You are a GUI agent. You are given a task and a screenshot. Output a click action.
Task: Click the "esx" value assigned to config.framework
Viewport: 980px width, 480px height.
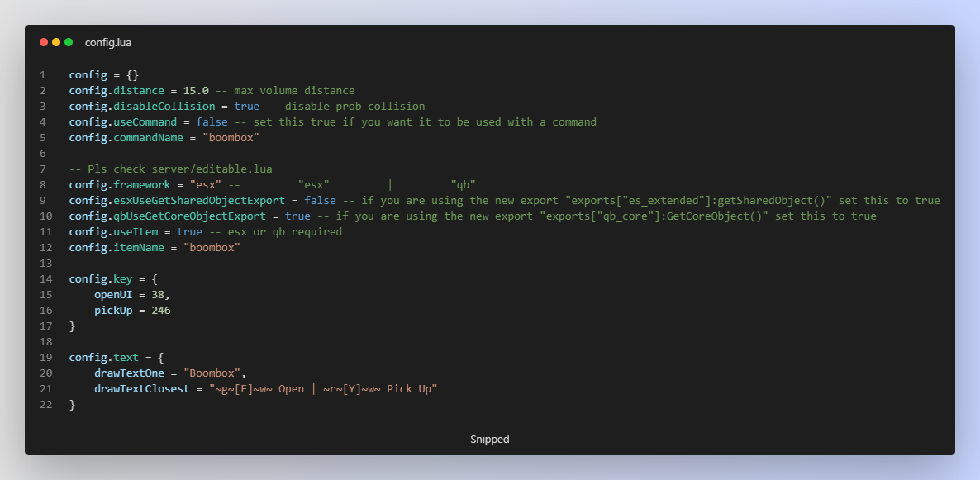coord(205,185)
